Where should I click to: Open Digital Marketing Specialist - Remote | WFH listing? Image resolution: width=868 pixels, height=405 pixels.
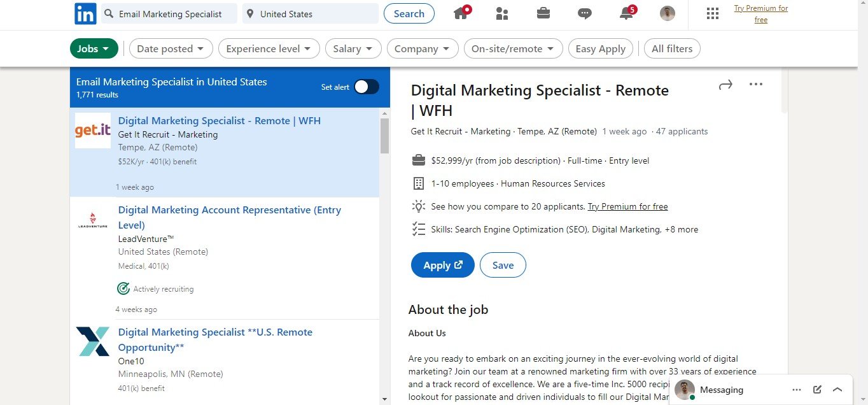(220, 120)
